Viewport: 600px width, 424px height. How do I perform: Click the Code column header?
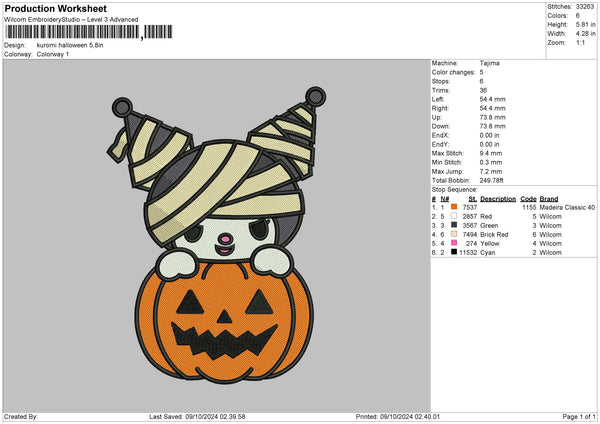tap(529, 199)
